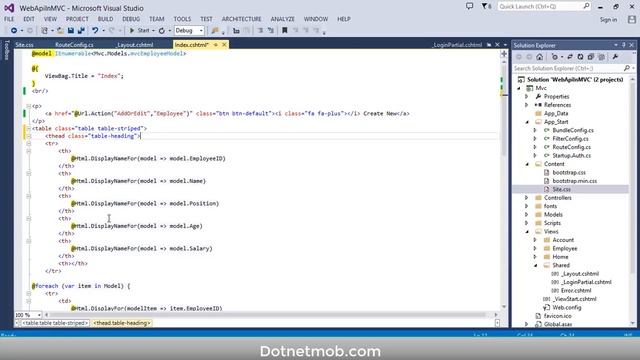Expand the Controllers folder
640x360 pixels.
[x=527, y=198]
